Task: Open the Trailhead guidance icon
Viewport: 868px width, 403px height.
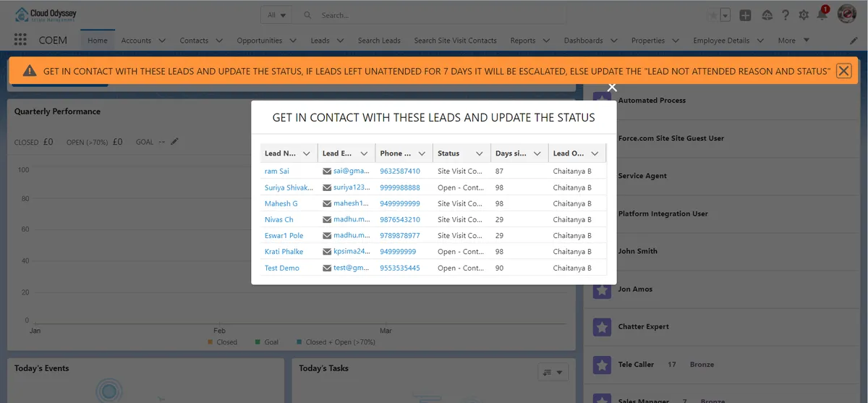Action: tap(767, 15)
